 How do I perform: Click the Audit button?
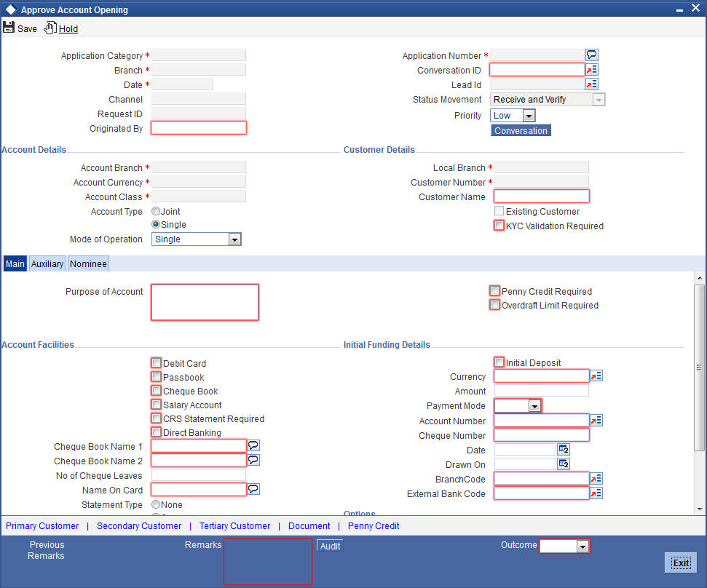click(x=330, y=546)
